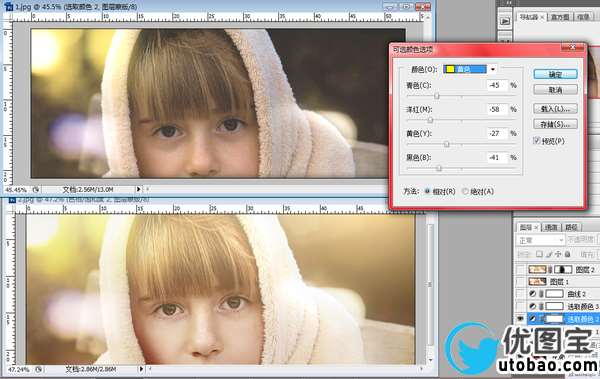The width and height of the screenshot is (600, 379).
Task: Click the lock all padlock icon
Action: tap(567, 254)
